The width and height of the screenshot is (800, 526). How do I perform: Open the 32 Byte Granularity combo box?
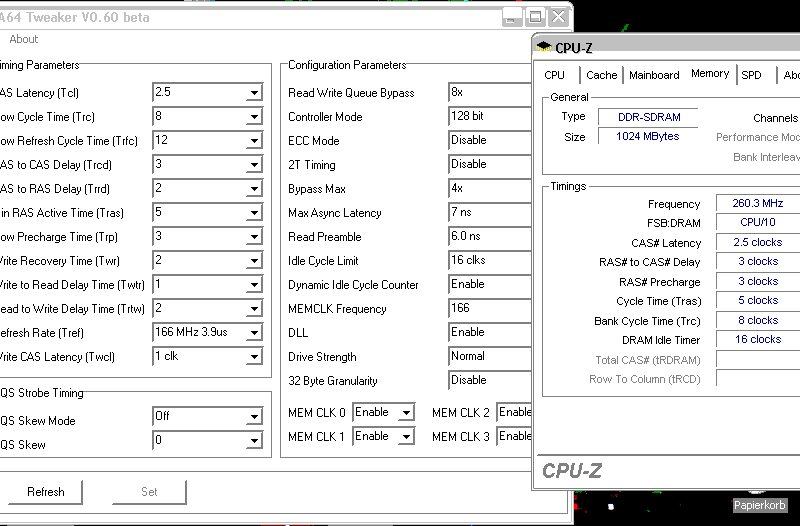tap(490, 380)
